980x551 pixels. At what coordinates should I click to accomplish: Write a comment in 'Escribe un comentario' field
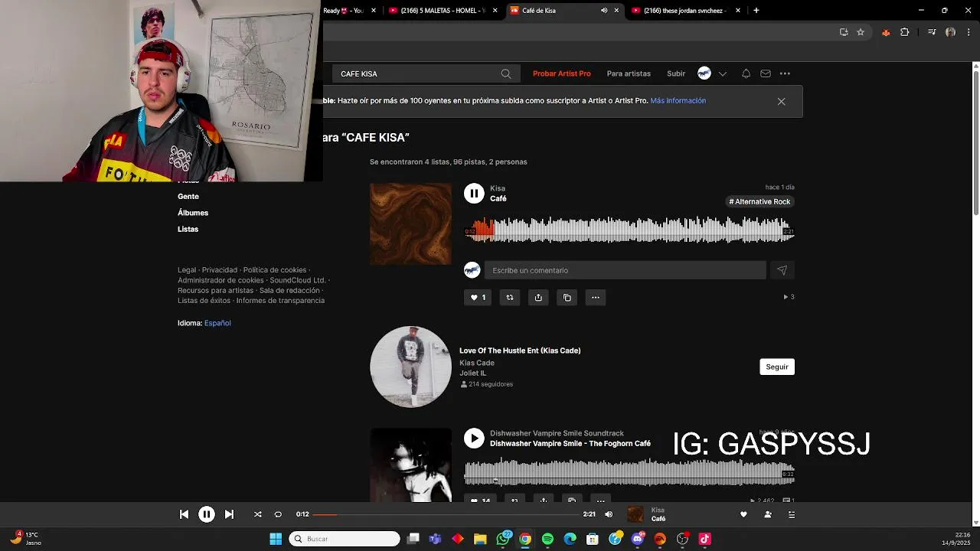(625, 270)
